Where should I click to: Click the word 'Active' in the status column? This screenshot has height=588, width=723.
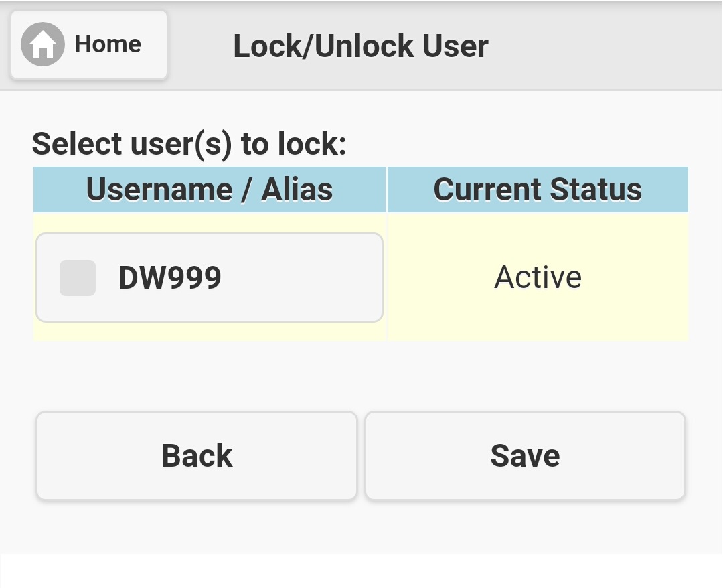coord(538,277)
